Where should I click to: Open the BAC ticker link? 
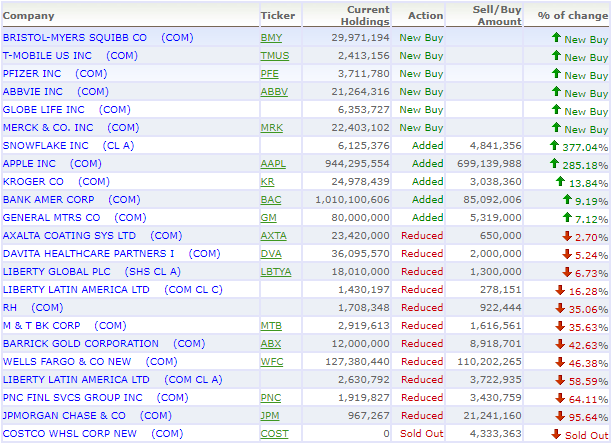(271, 200)
